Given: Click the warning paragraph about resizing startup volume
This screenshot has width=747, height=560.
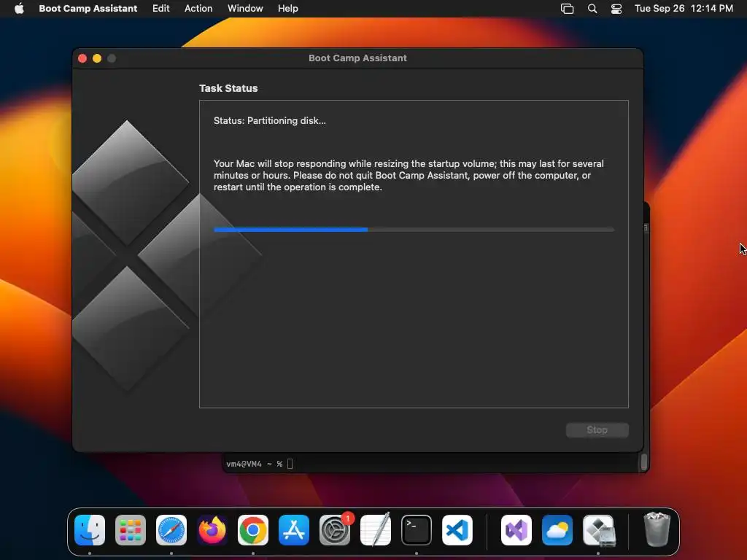Looking at the screenshot, I should click(409, 175).
